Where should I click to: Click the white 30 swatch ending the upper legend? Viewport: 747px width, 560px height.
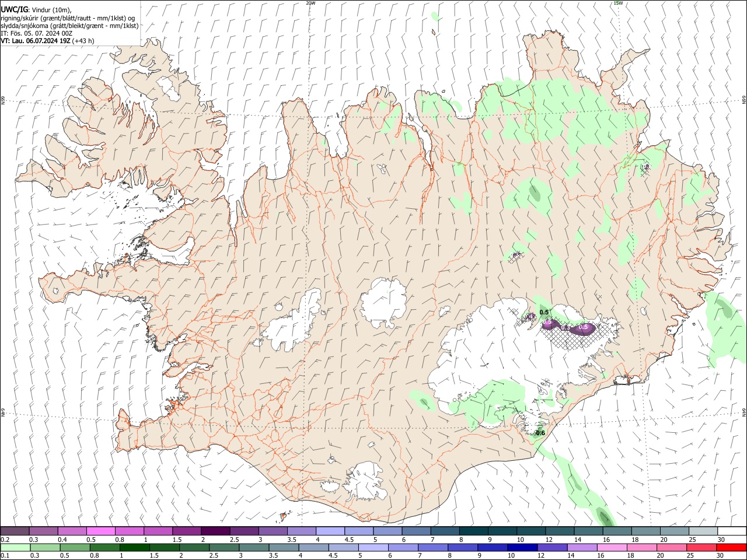pyautogui.click(x=732, y=531)
